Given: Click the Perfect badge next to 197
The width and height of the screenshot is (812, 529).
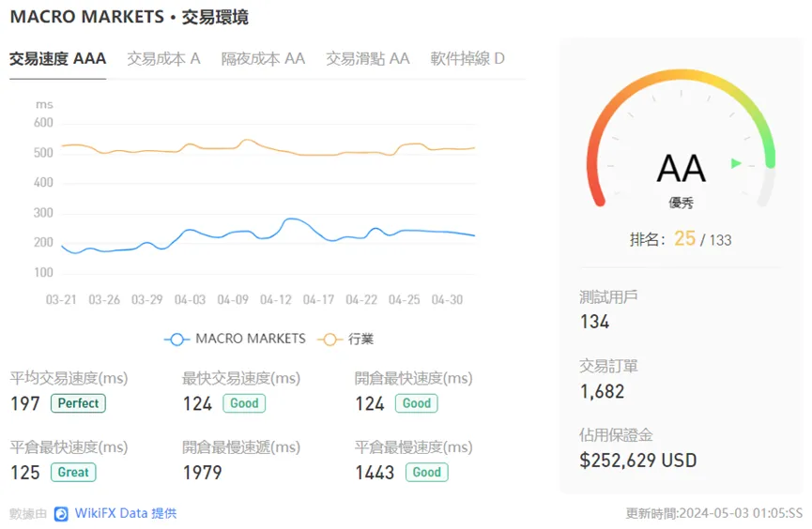Looking at the screenshot, I should click(x=78, y=403).
